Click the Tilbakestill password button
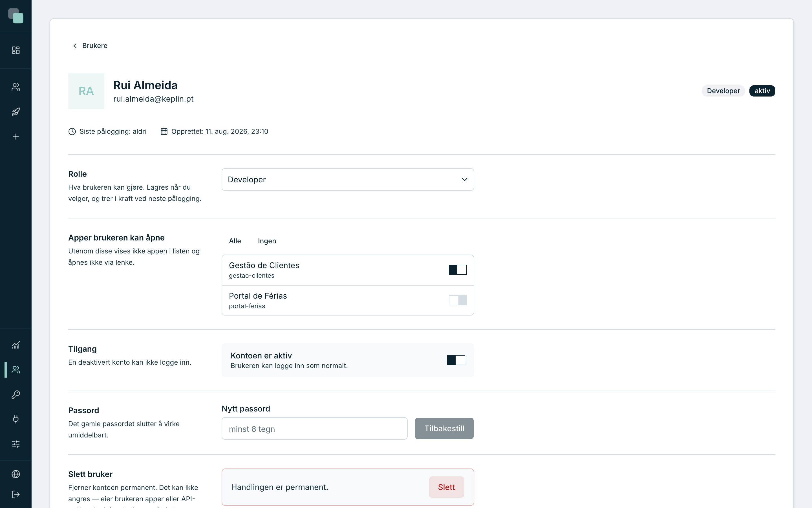 coord(444,428)
